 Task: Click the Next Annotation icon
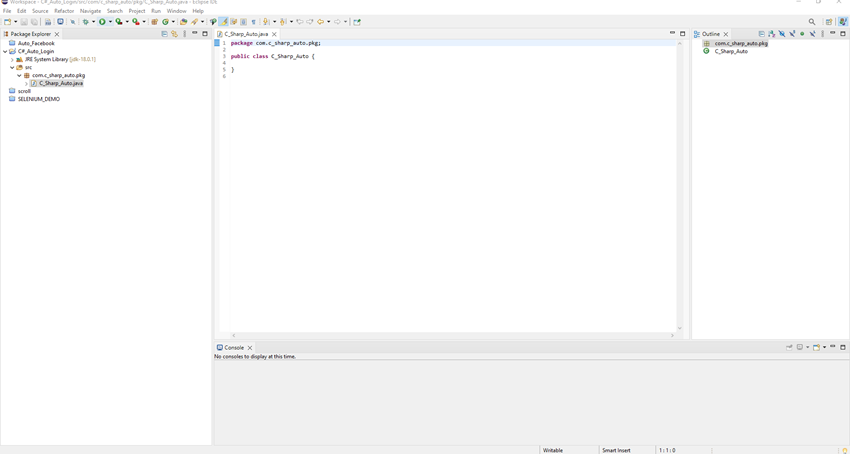tap(266, 22)
